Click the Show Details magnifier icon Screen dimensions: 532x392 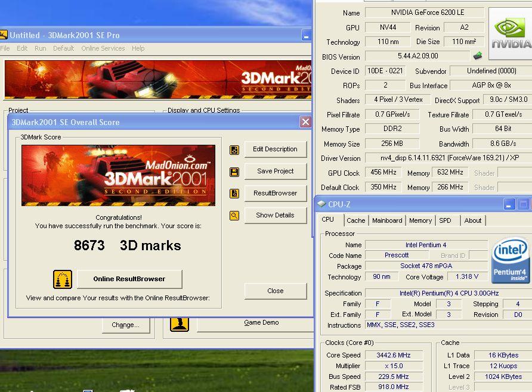click(x=234, y=216)
